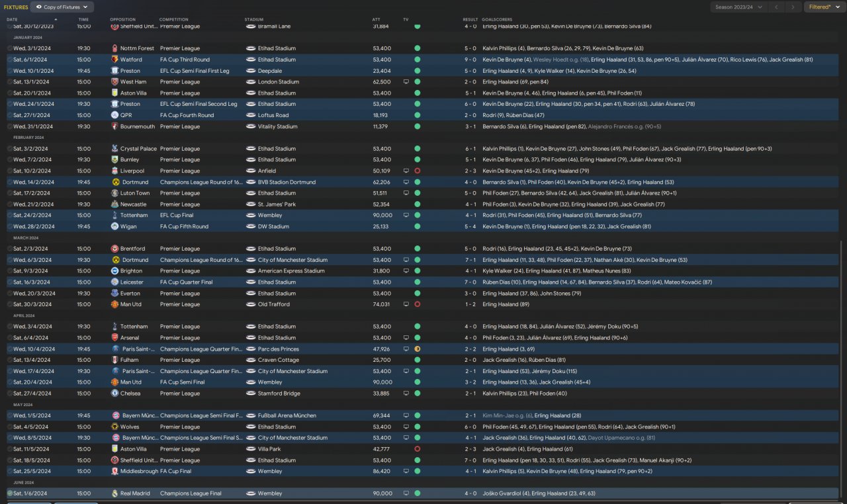The height and width of the screenshot is (504, 847).
Task: Tick the select circle for Sat, 25/5/2024
Action: tap(10, 471)
